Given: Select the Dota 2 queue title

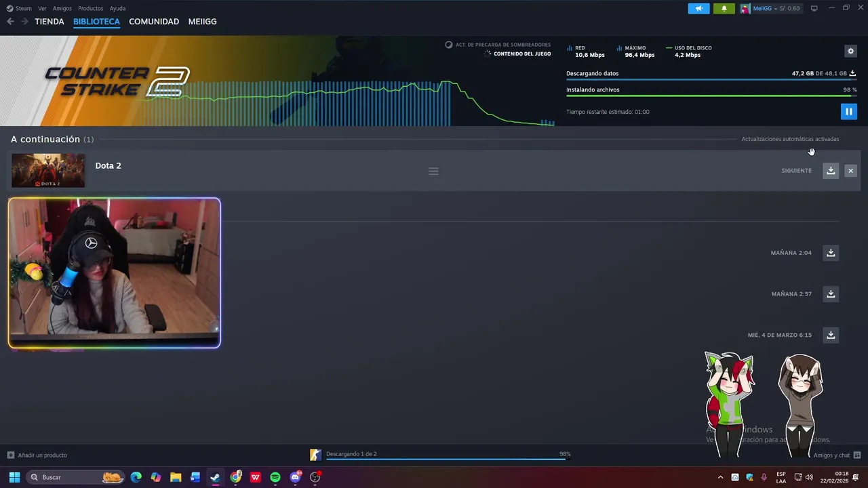Looking at the screenshot, I should 108,165.
